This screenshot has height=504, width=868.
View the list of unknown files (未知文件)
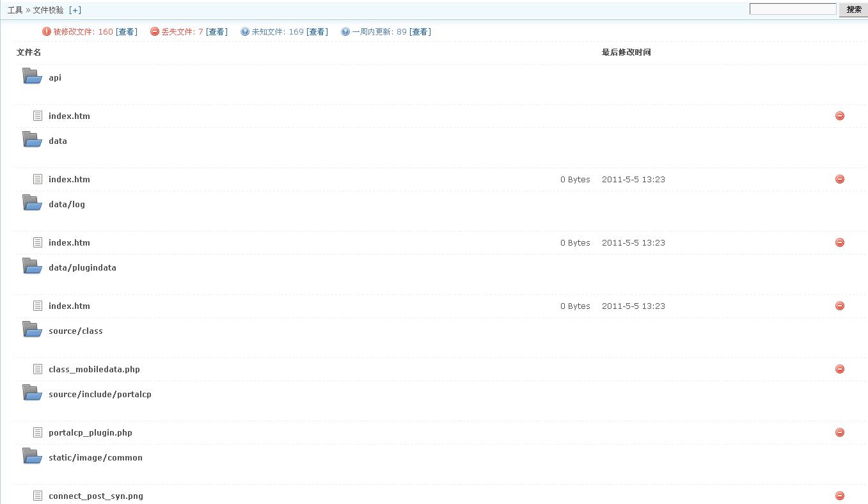(x=317, y=31)
